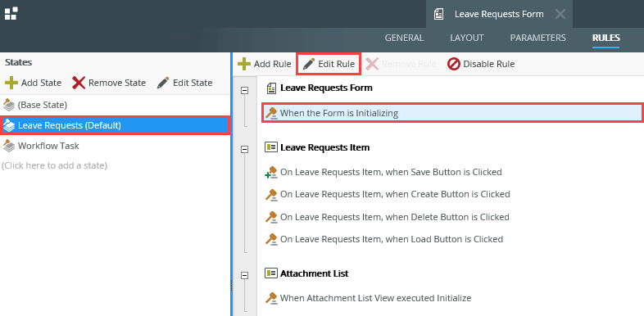The width and height of the screenshot is (644, 316).
Task: Click the Edit State pencil icon
Action: coord(163,83)
